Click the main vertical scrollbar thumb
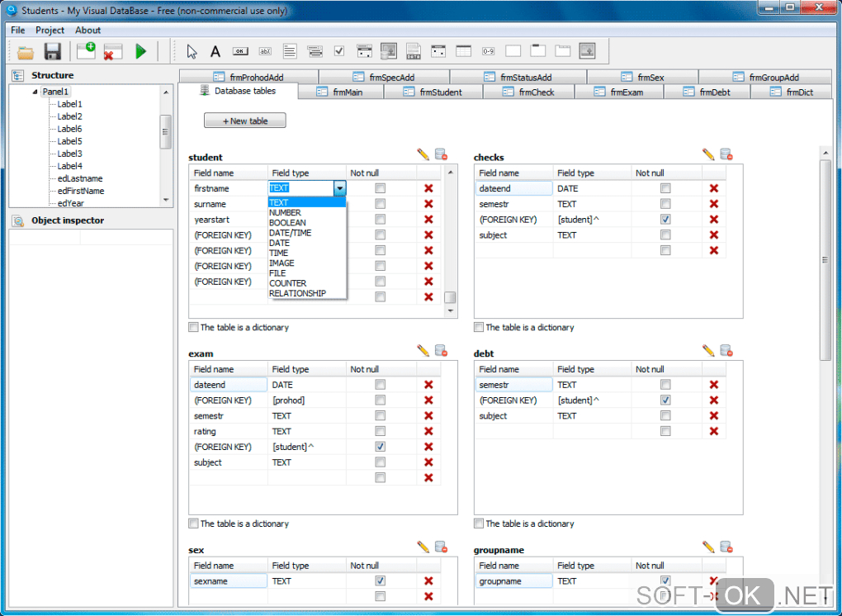The width and height of the screenshot is (842, 616). (x=825, y=259)
